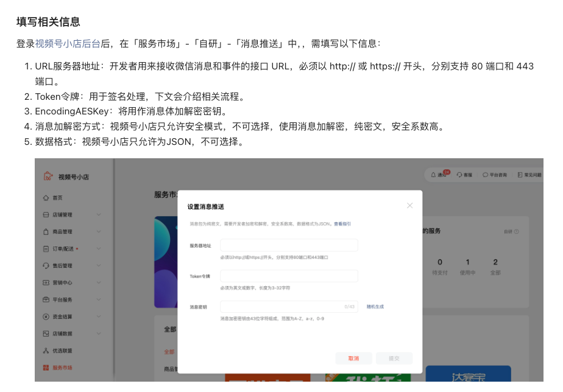Click the question mark icon beside 自研
This screenshot has width=563, height=392.
point(516,232)
